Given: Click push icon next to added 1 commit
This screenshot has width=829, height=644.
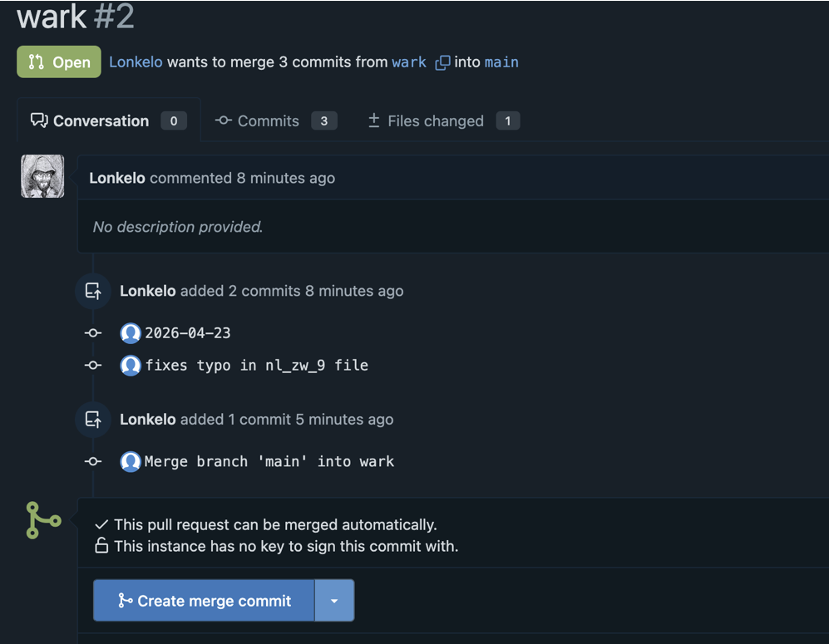Looking at the screenshot, I should [93, 420].
